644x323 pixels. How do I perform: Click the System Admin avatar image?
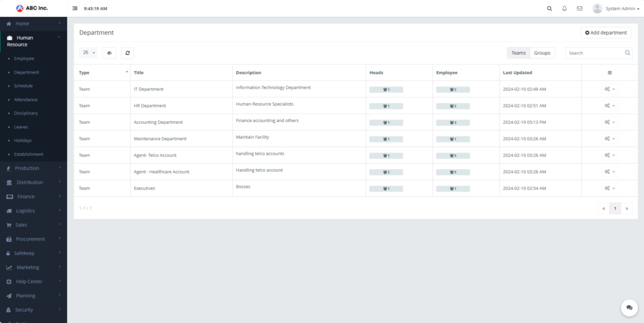pyautogui.click(x=597, y=8)
